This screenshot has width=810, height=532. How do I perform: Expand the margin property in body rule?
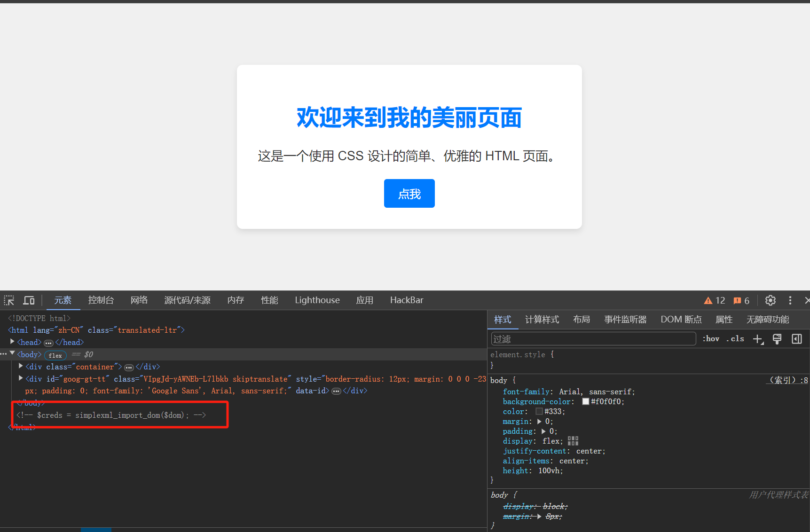coord(539,421)
